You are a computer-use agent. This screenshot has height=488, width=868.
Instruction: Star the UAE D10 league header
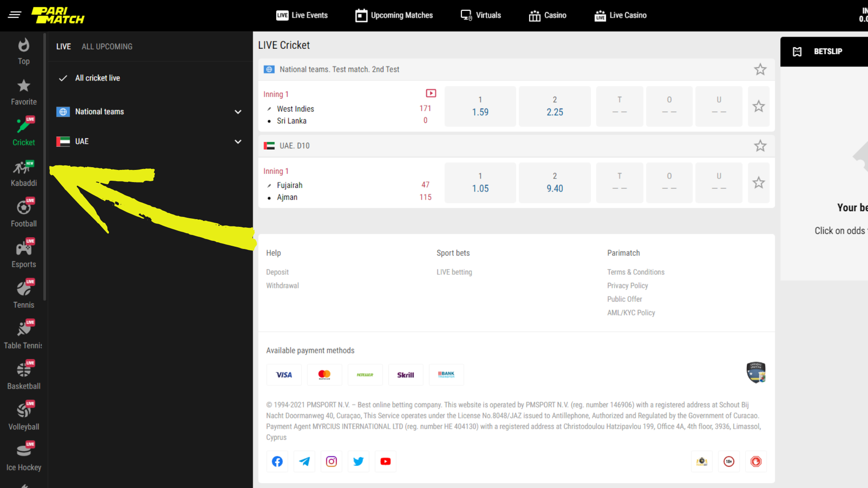[x=760, y=146]
